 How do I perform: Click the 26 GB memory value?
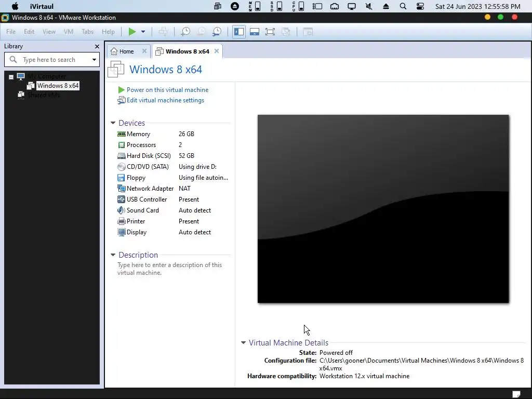[x=187, y=134]
